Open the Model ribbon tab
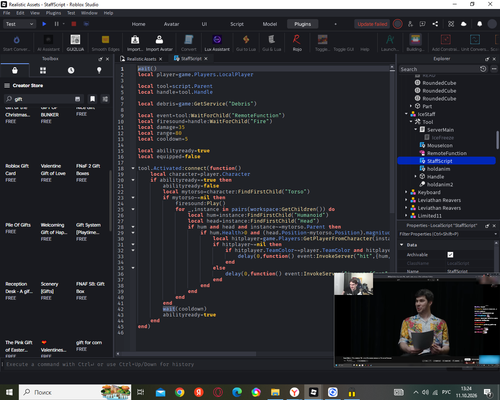This screenshot has width=500, height=400. coord(270,24)
